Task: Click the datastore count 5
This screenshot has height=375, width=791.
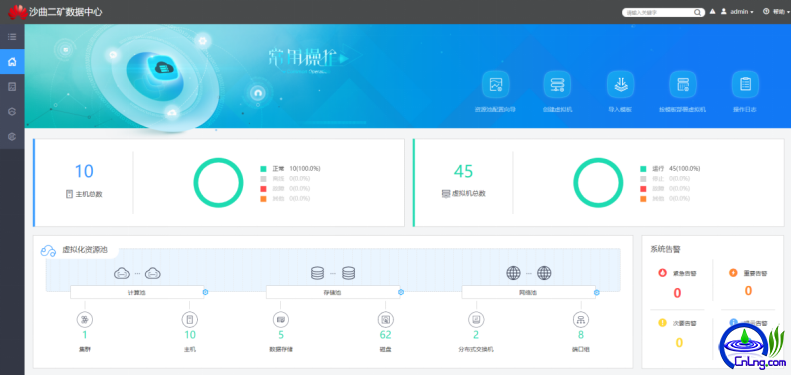Action: [281, 335]
